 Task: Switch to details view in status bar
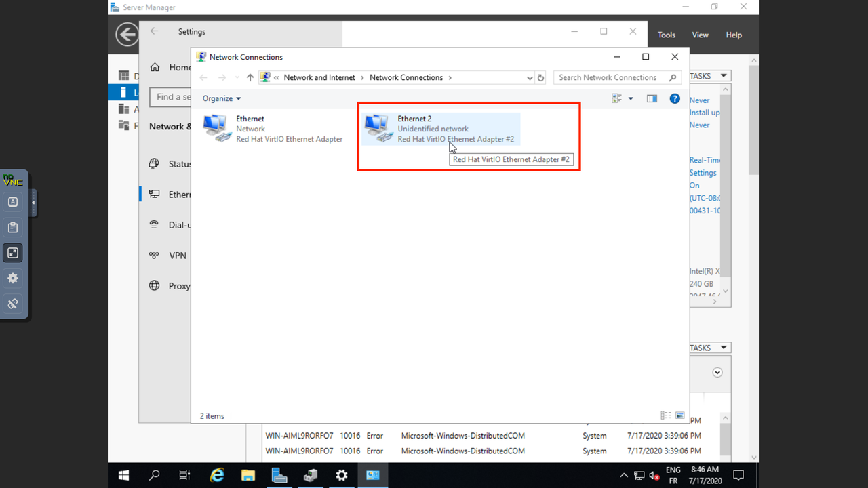pos(666,415)
